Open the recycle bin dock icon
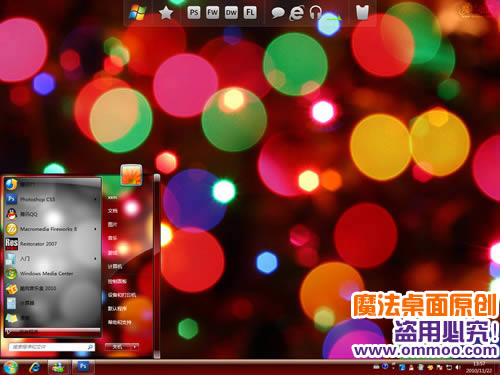The height and width of the screenshot is (375, 500). (x=362, y=12)
